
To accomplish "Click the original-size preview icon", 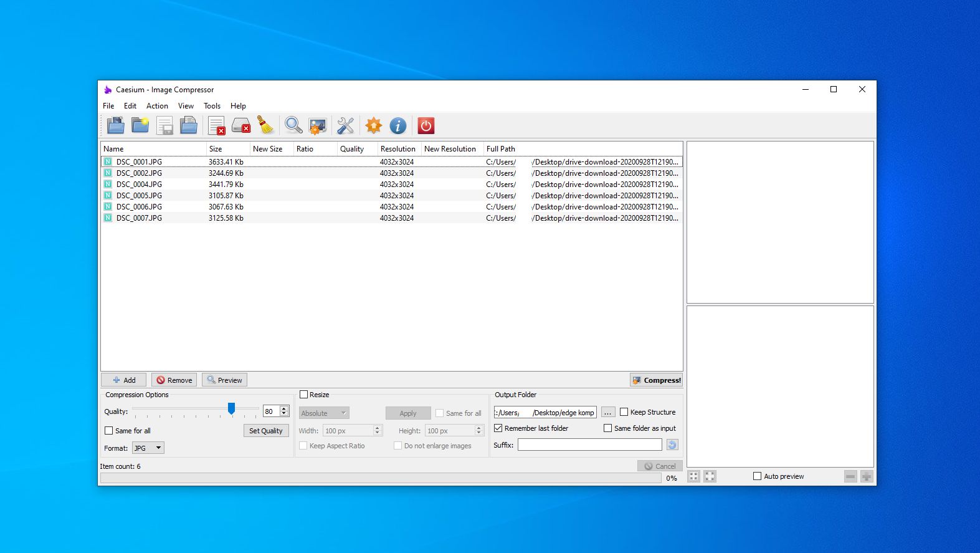I will 710,476.
